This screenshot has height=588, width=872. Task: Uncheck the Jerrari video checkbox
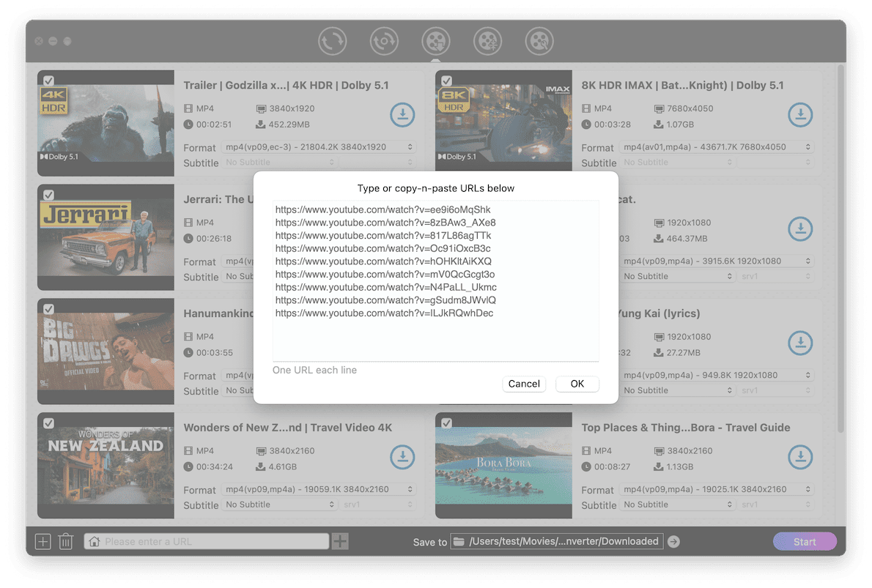[x=48, y=195]
